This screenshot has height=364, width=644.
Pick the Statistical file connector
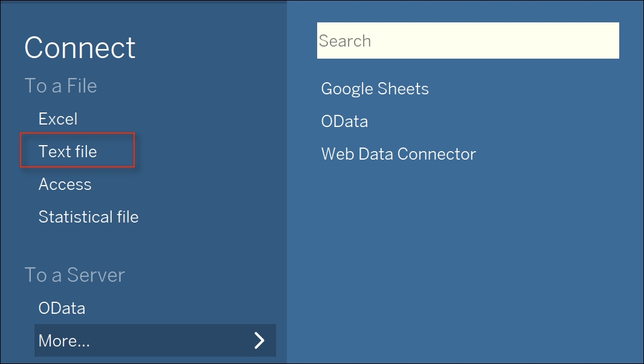pos(88,216)
